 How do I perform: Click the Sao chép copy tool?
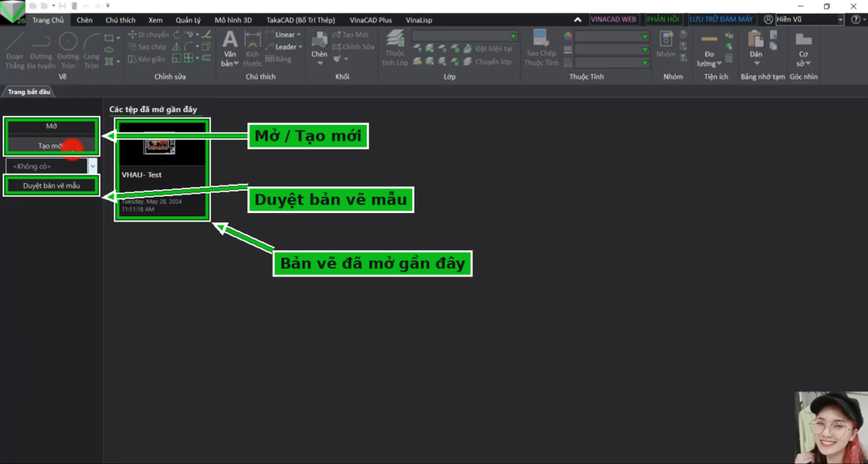click(147, 47)
